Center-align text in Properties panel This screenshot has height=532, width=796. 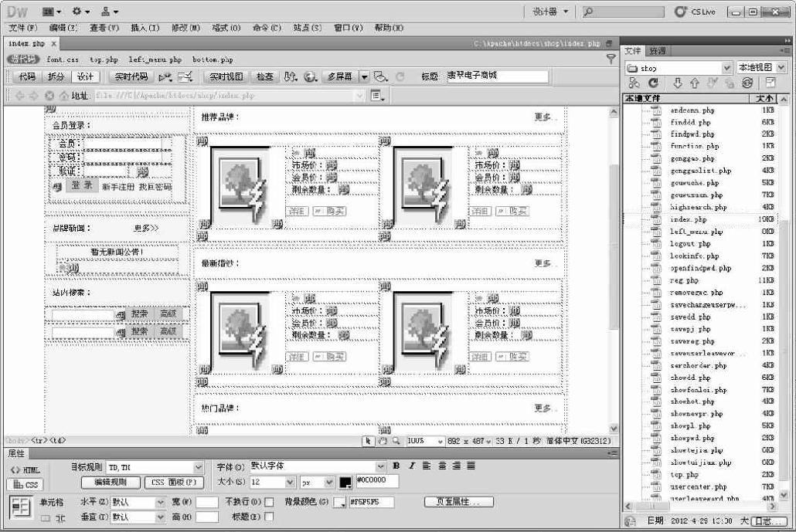coord(441,466)
